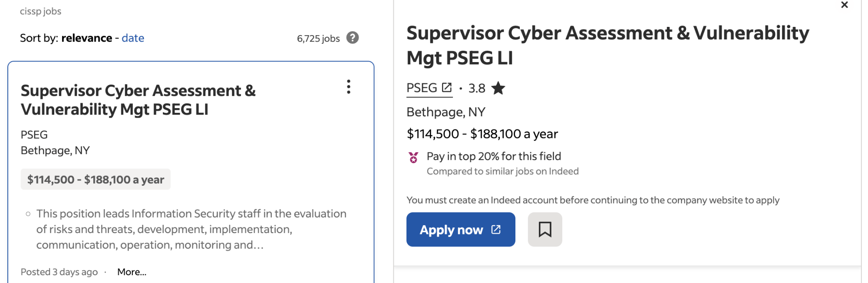Click the 3.8 company rating

477,88
